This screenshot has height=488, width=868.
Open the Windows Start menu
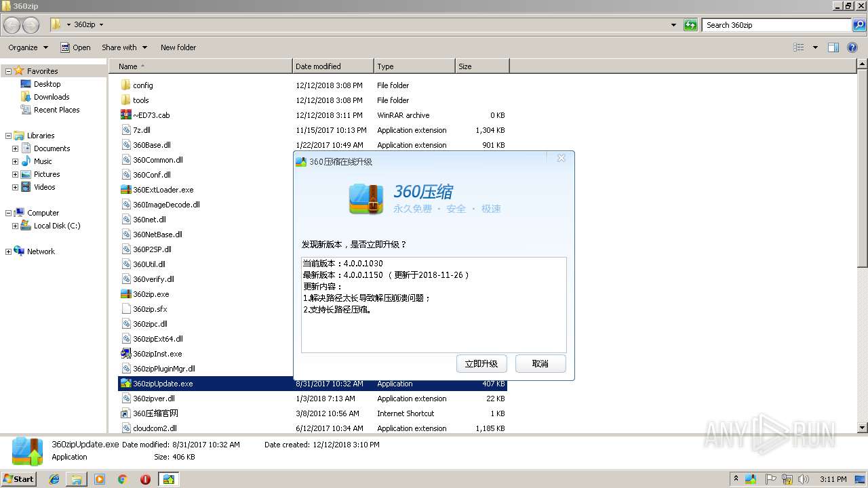[18, 479]
